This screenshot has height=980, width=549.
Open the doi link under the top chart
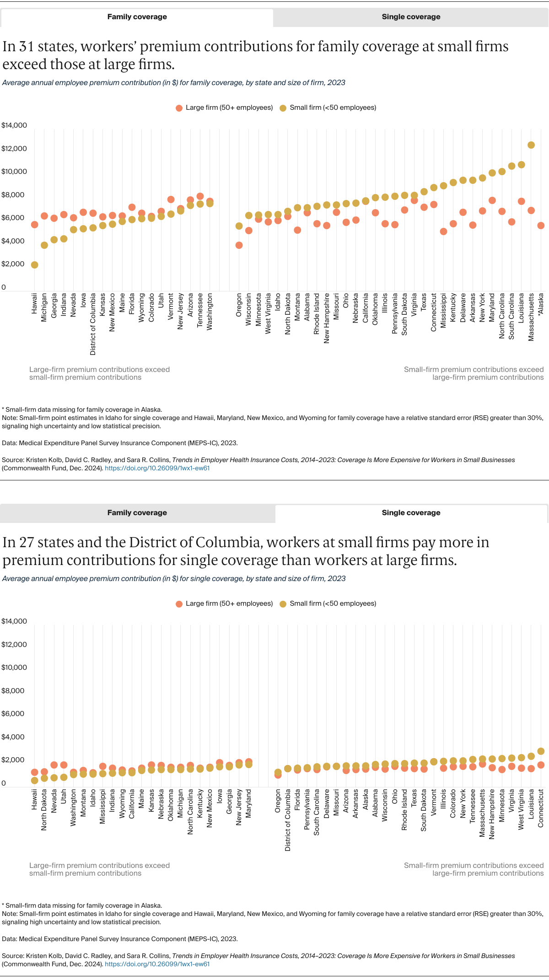click(157, 468)
